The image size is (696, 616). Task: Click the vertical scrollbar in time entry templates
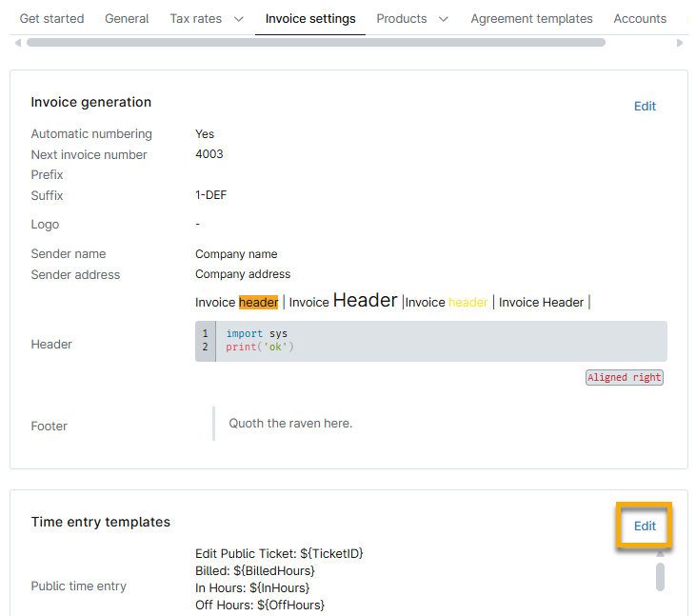point(660,577)
